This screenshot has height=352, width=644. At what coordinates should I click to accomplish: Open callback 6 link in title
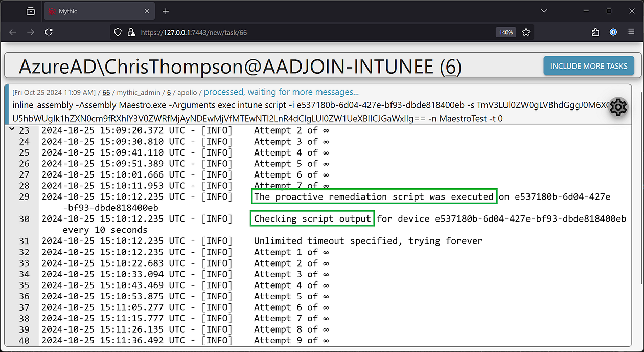pyautogui.click(x=450, y=67)
